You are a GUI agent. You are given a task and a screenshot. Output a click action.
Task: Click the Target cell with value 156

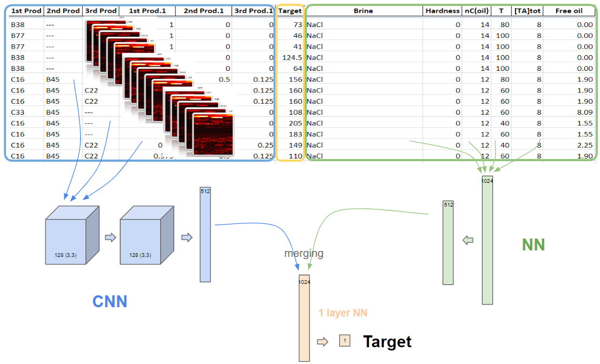point(289,79)
